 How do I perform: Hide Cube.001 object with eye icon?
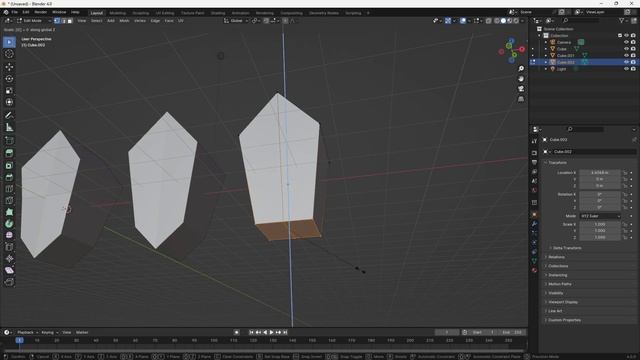point(626,55)
